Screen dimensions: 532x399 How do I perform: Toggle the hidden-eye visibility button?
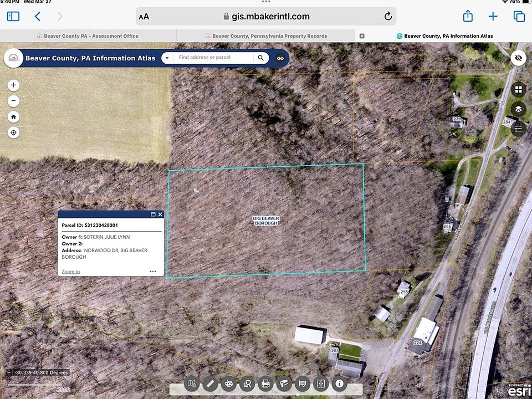pyautogui.click(x=519, y=58)
